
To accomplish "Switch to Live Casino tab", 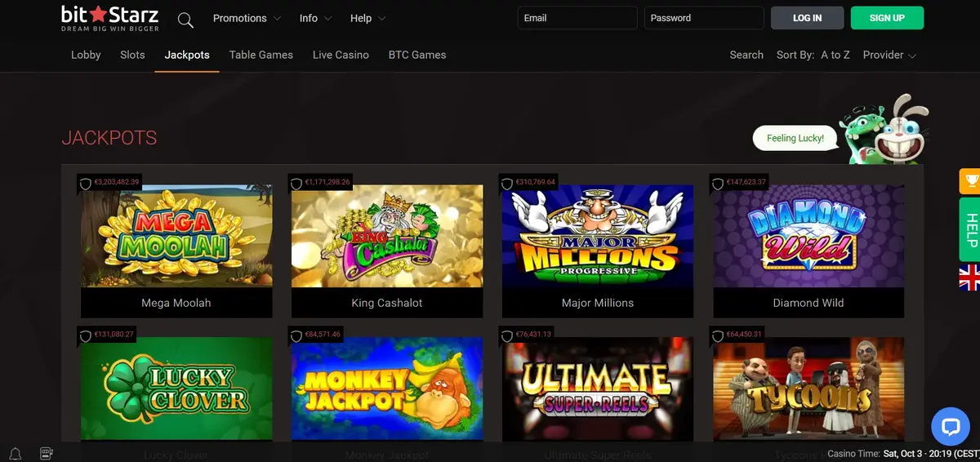I will coord(341,55).
